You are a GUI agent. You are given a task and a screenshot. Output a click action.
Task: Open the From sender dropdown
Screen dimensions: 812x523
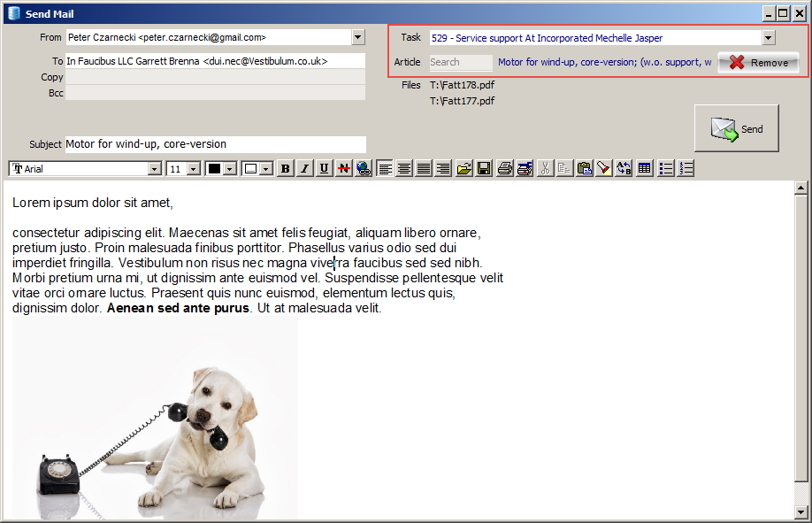pyautogui.click(x=358, y=37)
